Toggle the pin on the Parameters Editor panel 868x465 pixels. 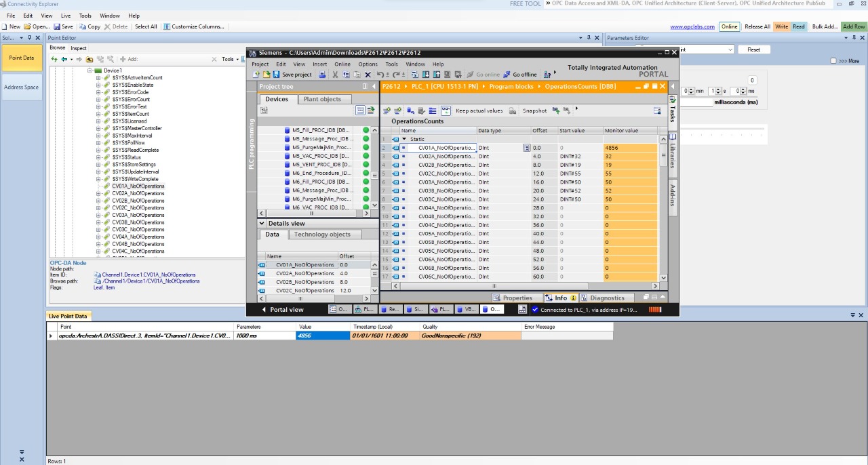[853, 38]
